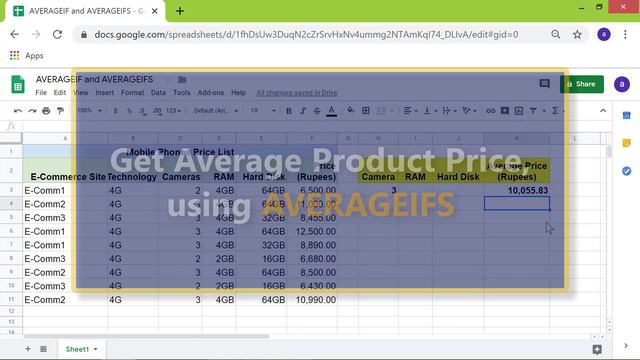Open the text color picker
Viewport: 640px width, 360px height.
pos(331,111)
